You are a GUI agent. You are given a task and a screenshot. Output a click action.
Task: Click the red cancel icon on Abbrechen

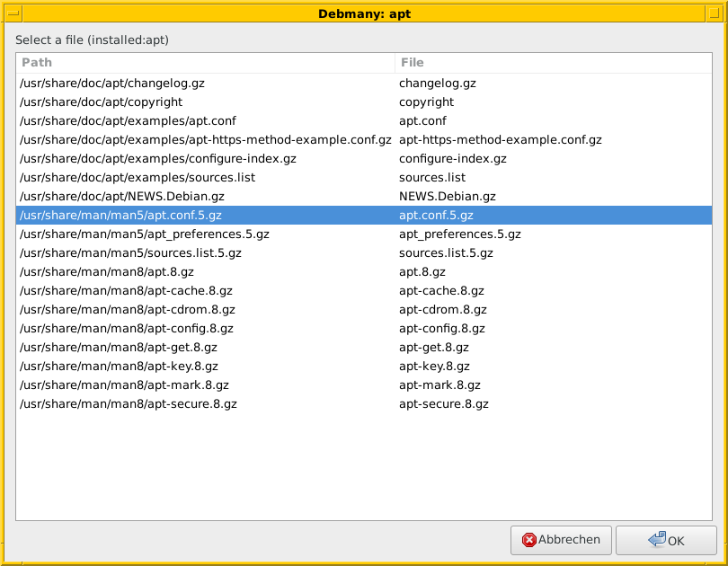tap(527, 540)
